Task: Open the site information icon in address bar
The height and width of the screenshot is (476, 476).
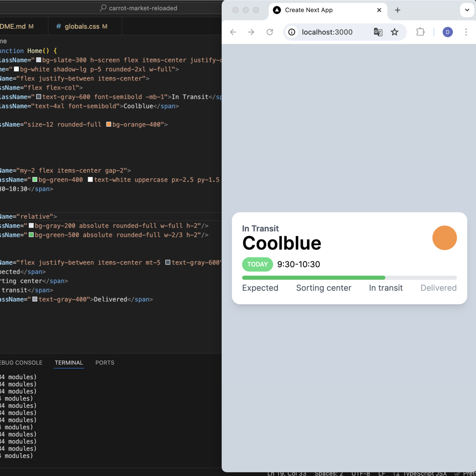Action: tap(292, 32)
